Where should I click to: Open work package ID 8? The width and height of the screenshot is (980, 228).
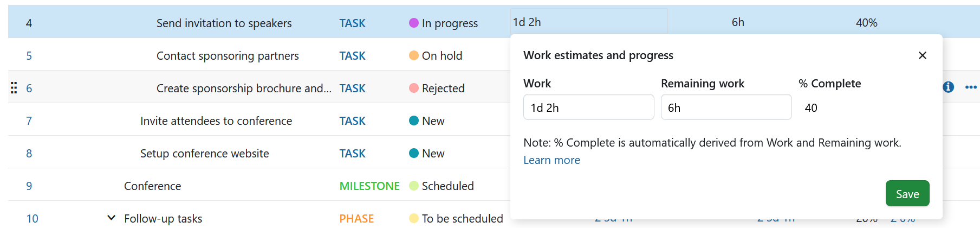pyautogui.click(x=29, y=153)
